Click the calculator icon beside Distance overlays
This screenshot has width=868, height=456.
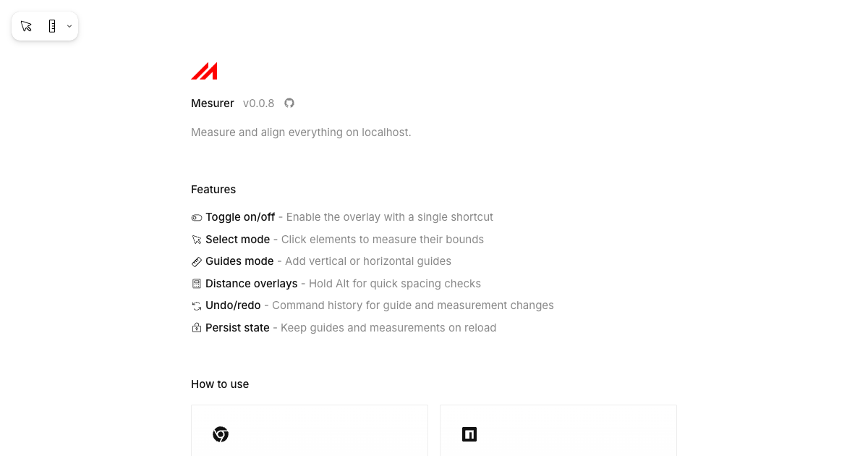tap(197, 284)
